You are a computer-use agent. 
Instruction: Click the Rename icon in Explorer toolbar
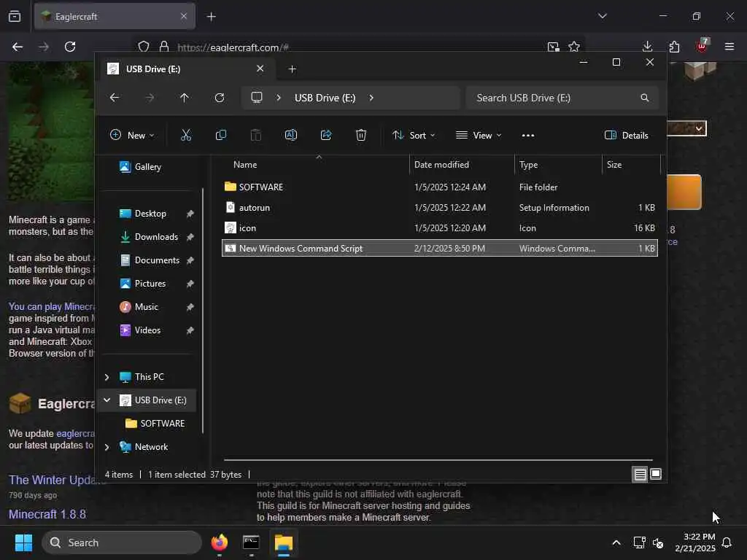click(291, 135)
